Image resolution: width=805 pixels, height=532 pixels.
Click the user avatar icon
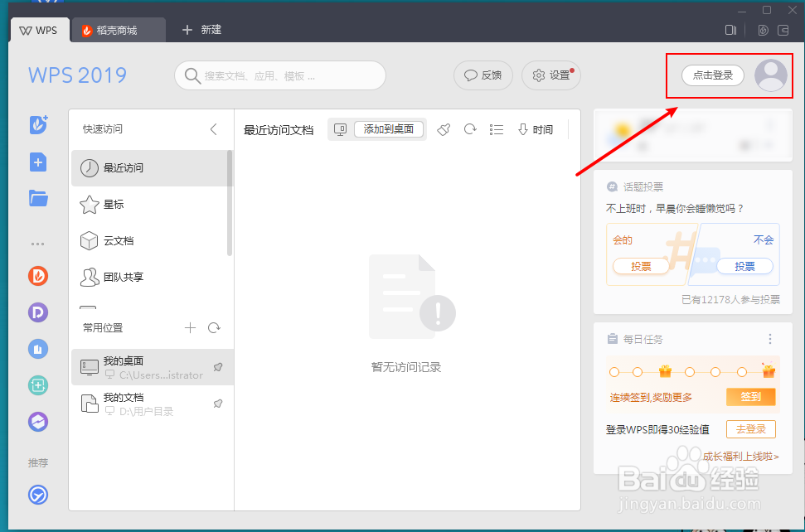click(x=771, y=75)
